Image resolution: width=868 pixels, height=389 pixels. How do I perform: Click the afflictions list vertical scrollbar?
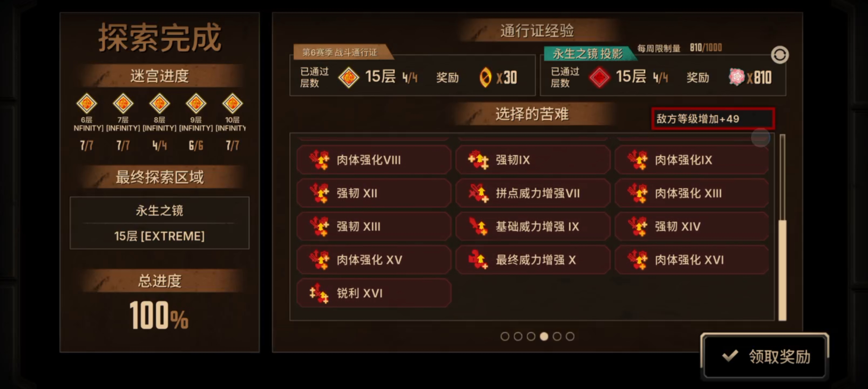click(x=782, y=227)
